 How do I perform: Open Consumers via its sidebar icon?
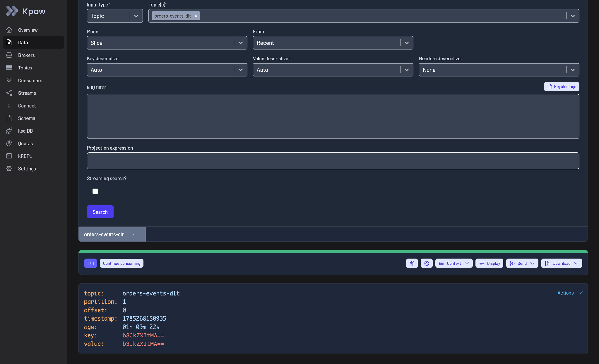click(9, 80)
